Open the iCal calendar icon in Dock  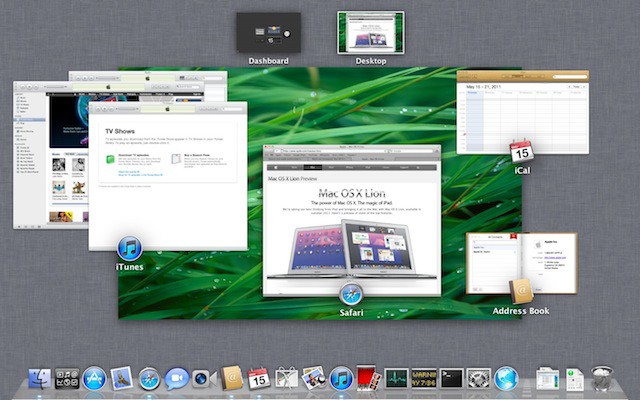tap(259, 378)
